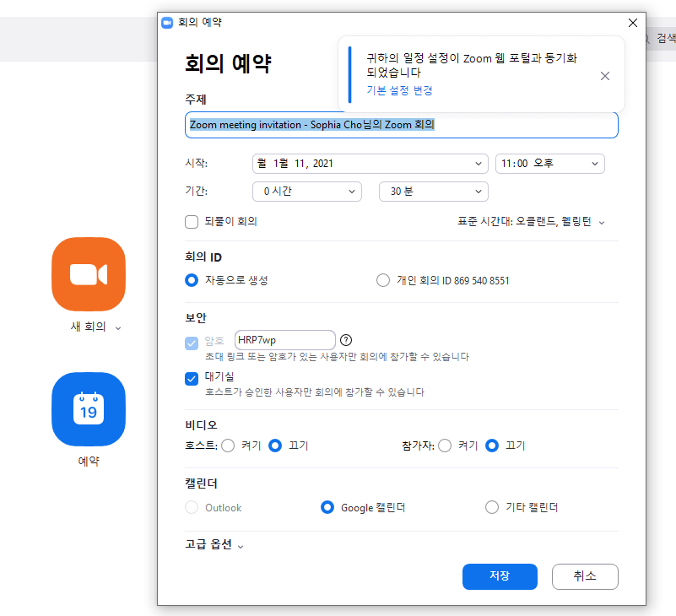Select the Outlook calendar option
This screenshot has width=676, height=616.
192,507
